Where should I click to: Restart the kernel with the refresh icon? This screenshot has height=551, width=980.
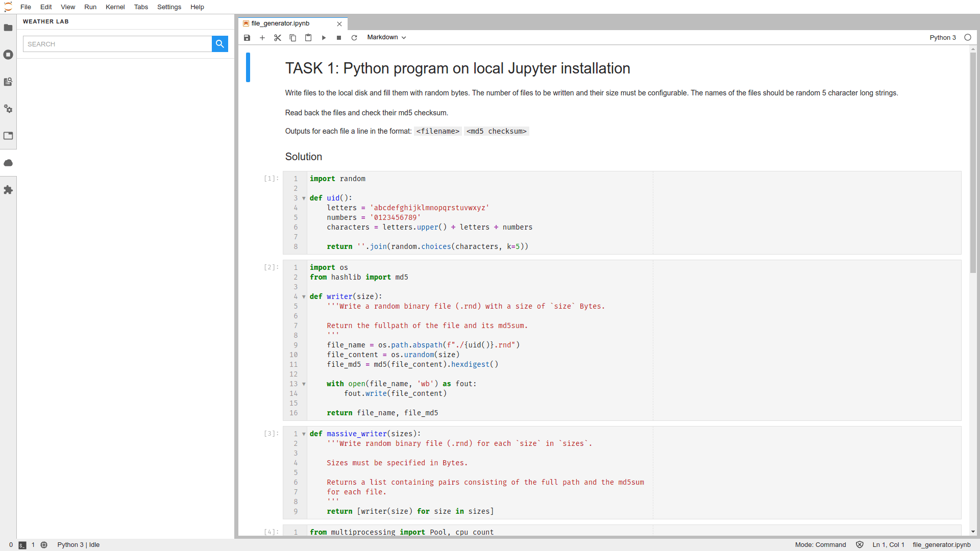(354, 38)
